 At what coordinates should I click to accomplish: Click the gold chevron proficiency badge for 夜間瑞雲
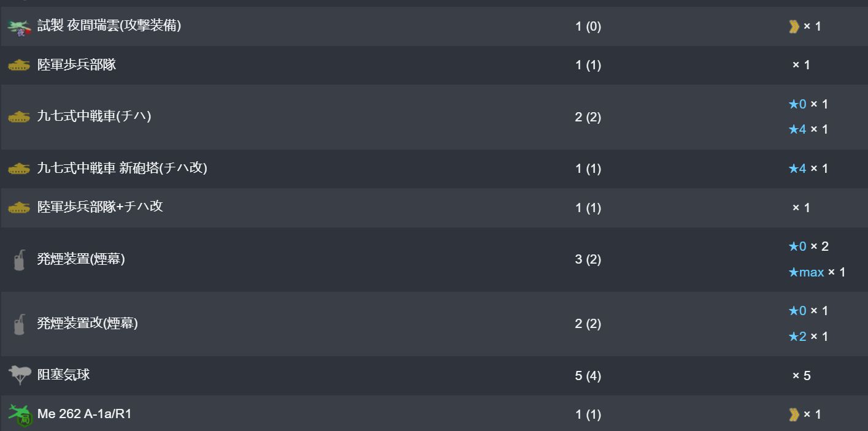point(794,26)
